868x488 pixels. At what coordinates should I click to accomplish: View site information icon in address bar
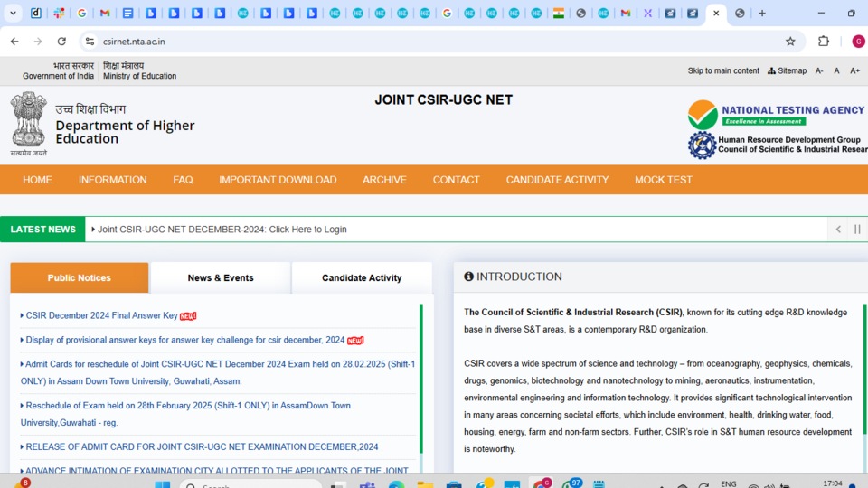pos(90,42)
